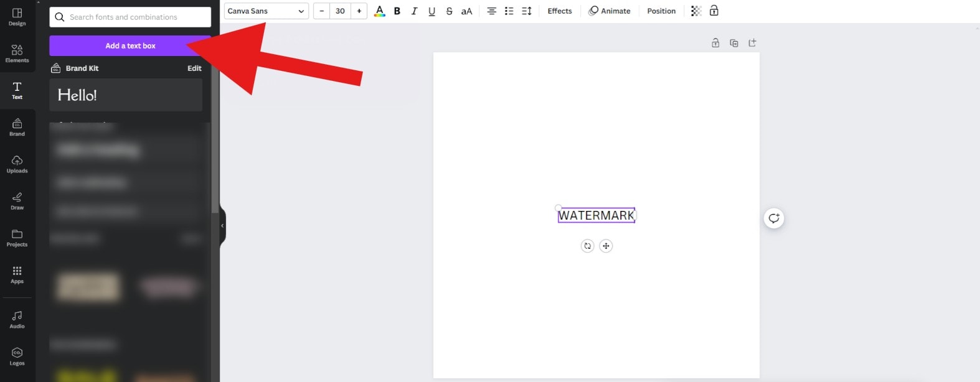The width and height of the screenshot is (980, 382).
Task: Apply bulleted list formatting
Action: pyautogui.click(x=509, y=11)
